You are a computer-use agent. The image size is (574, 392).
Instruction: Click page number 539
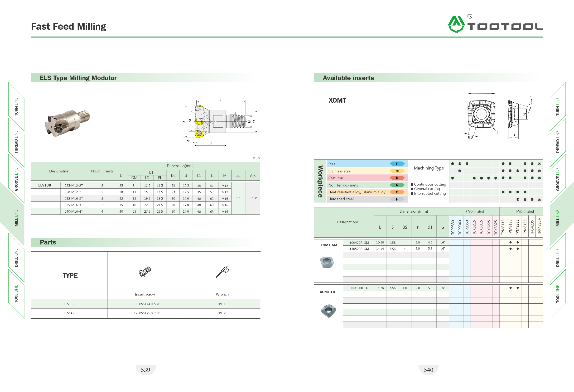(x=145, y=370)
